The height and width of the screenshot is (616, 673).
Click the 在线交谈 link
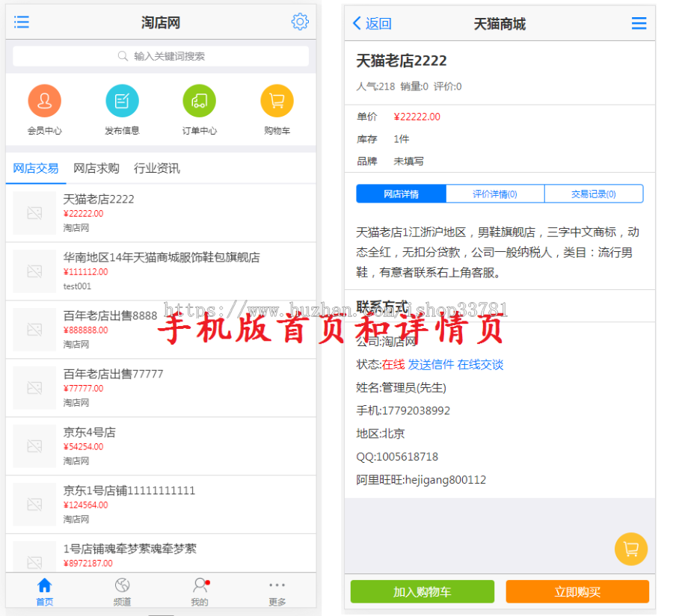tap(480, 365)
